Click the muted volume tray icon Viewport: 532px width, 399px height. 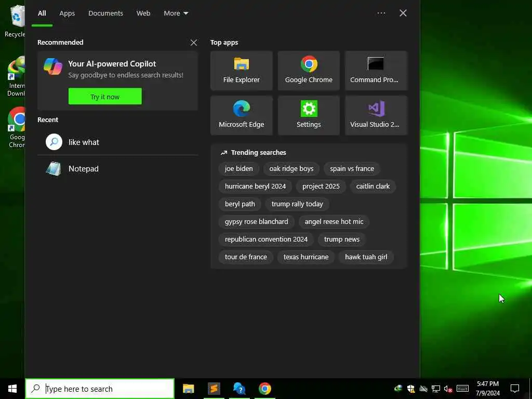448,389
